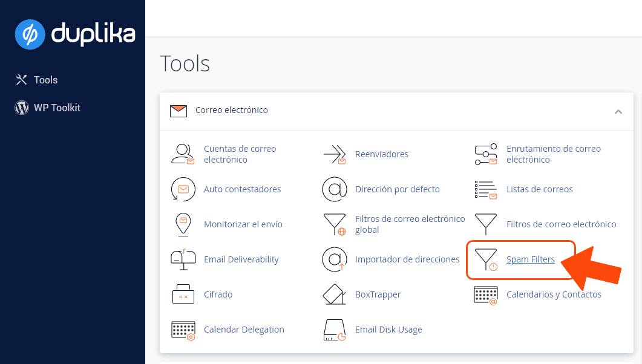The image size is (642, 364).
Task: Click the duplika logo
Action: [x=74, y=33]
